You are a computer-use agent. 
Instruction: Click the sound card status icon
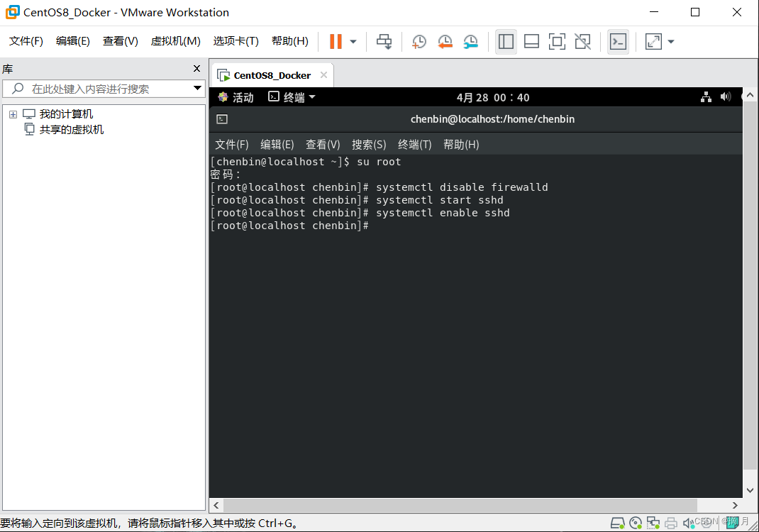688,523
